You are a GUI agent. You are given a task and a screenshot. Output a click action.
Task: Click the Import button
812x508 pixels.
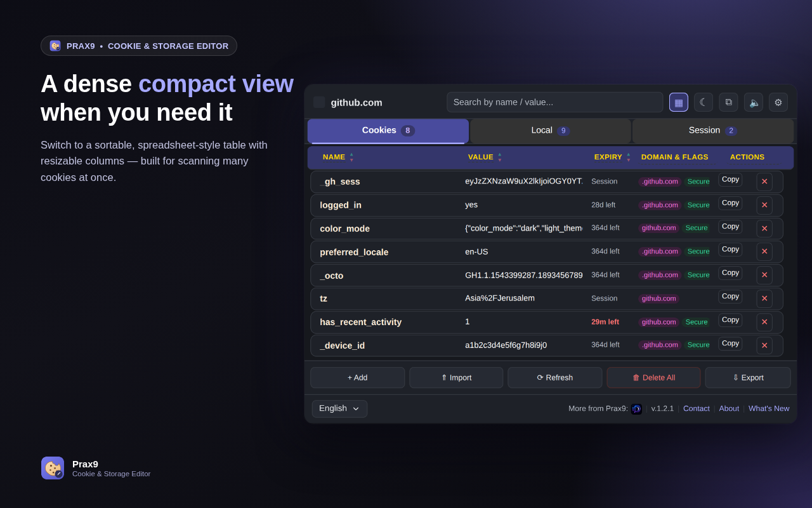pos(456,378)
